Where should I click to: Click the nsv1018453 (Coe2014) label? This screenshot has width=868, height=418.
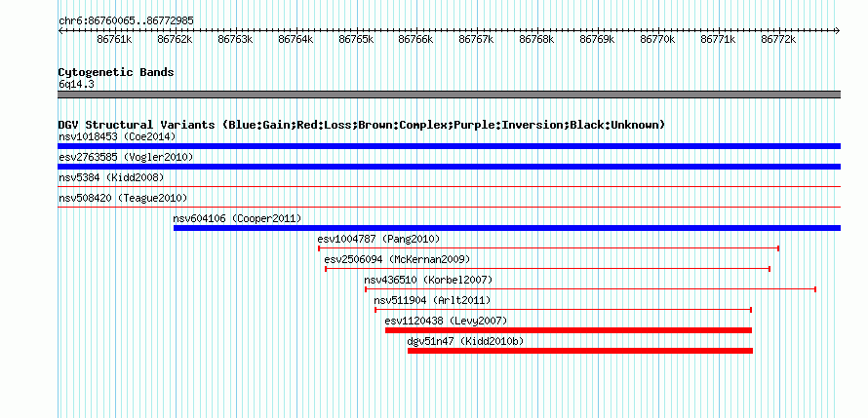(117, 136)
